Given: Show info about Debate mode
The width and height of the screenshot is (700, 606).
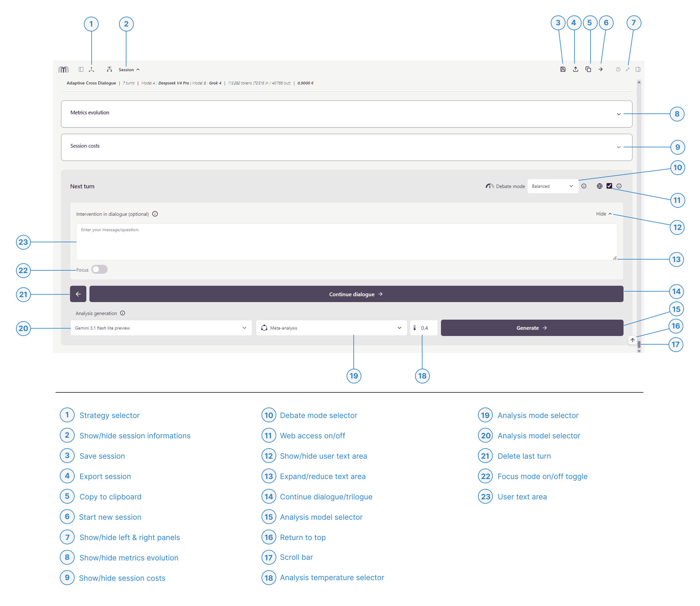Looking at the screenshot, I should point(584,186).
